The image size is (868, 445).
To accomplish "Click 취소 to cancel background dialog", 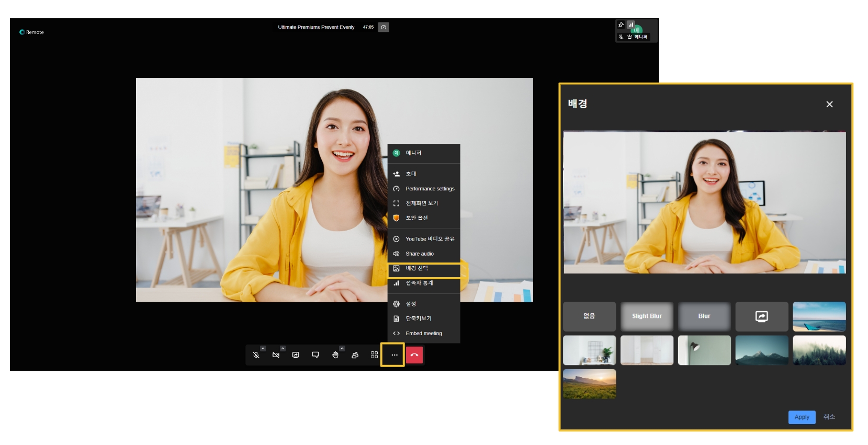I will [829, 417].
